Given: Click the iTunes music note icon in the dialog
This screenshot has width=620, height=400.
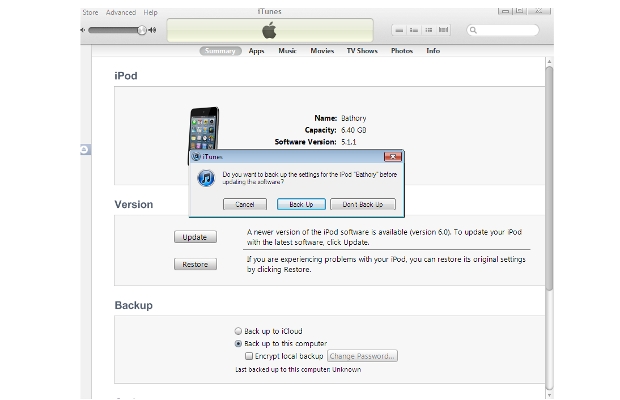Looking at the screenshot, I should pos(206,178).
